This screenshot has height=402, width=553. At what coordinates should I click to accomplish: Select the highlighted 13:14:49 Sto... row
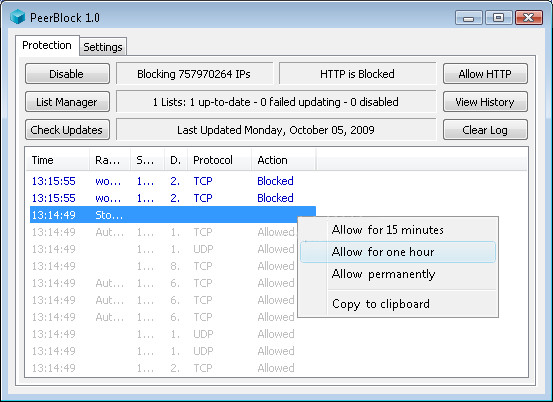pyautogui.click(x=173, y=215)
